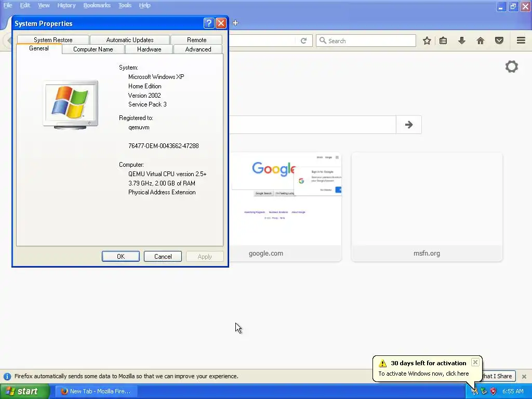Open the Remote tab
The height and width of the screenshot is (399, 532).
coord(196,39)
